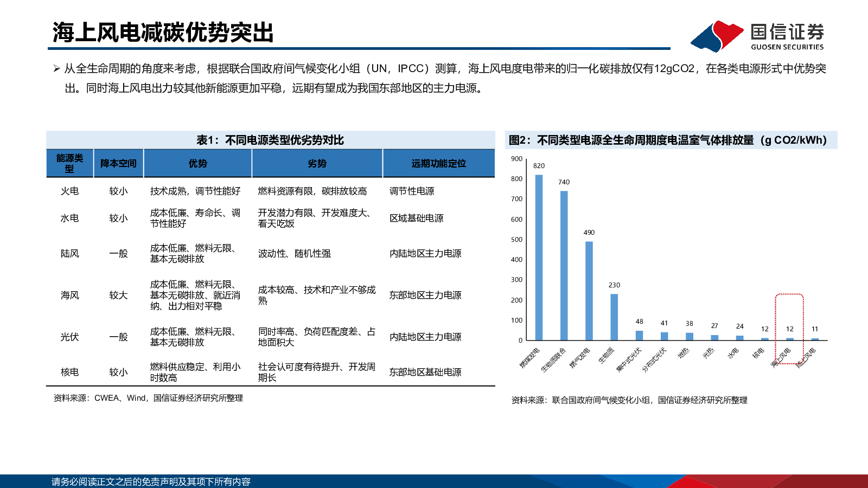Click the Guosen Securities logo
The height and width of the screenshot is (488, 868).
coord(757,36)
